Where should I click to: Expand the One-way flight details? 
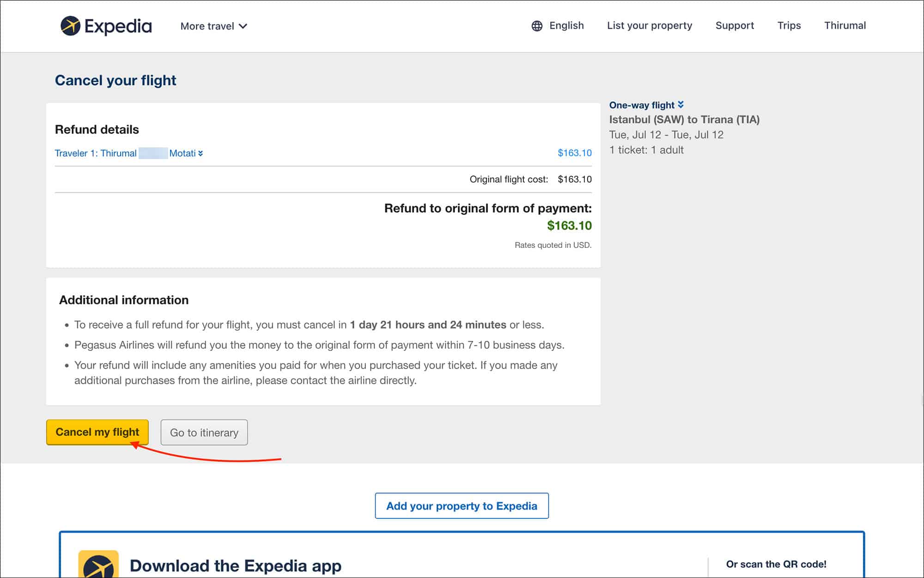click(x=646, y=105)
